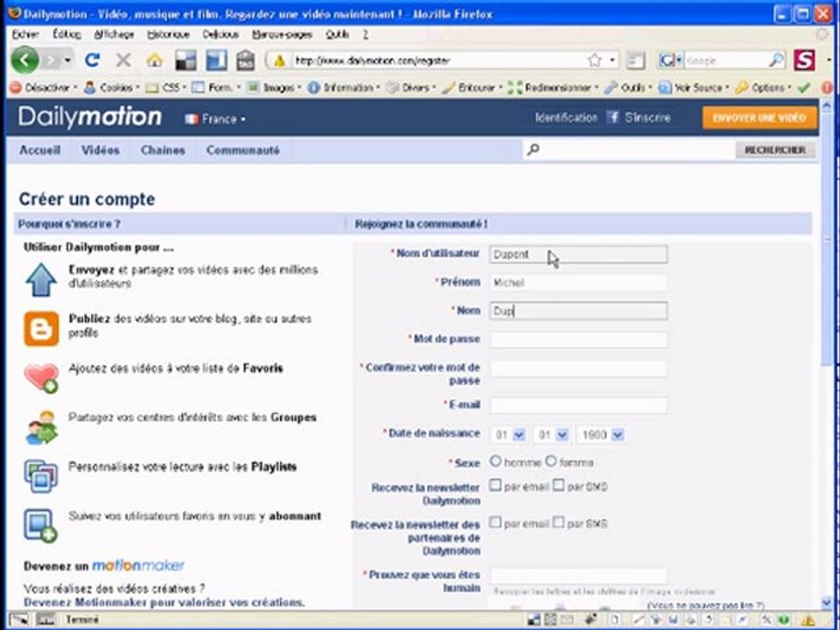Click the Dailymotion logo
Image resolution: width=840 pixels, height=630 pixels.
89,116
